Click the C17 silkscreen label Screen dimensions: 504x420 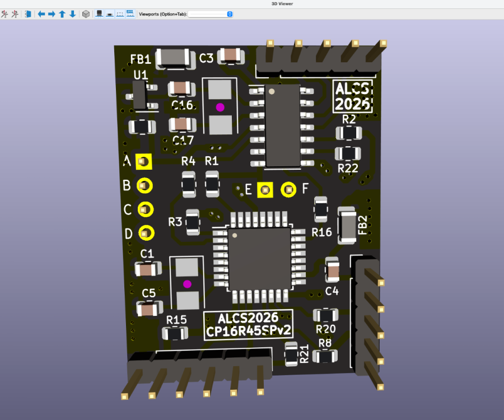(x=183, y=140)
